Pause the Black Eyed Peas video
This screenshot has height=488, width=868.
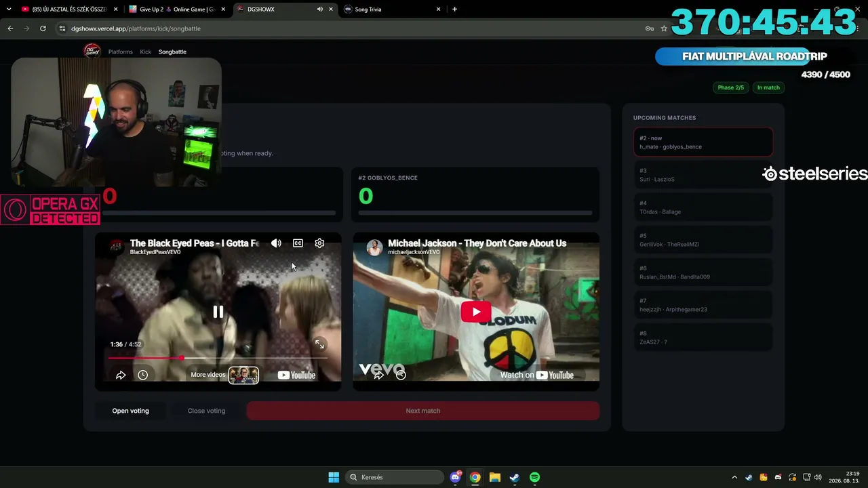coord(218,312)
